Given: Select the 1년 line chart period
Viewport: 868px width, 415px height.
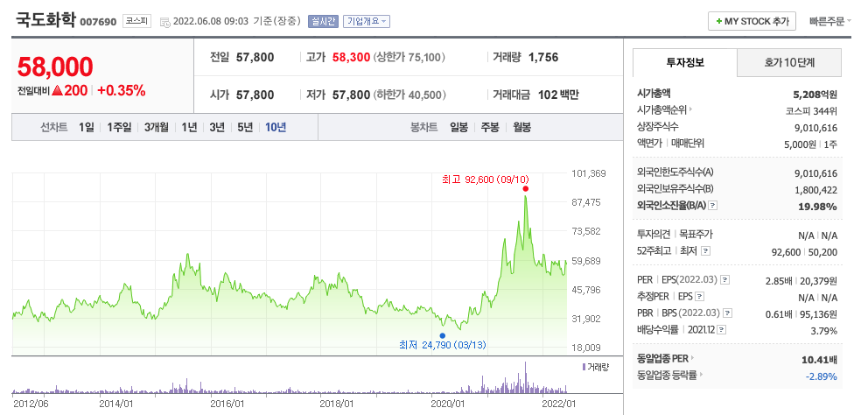Looking at the screenshot, I should (x=189, y=127).
